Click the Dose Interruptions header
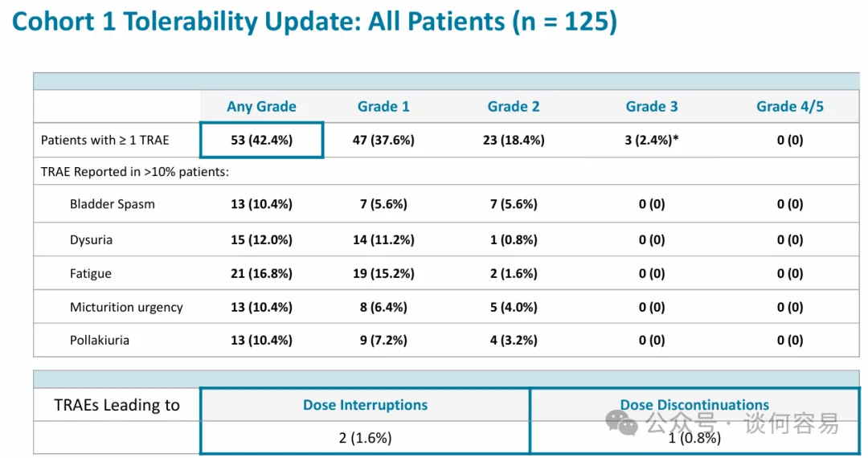Screen dimensions: 868x458 (x=365, y=405)
